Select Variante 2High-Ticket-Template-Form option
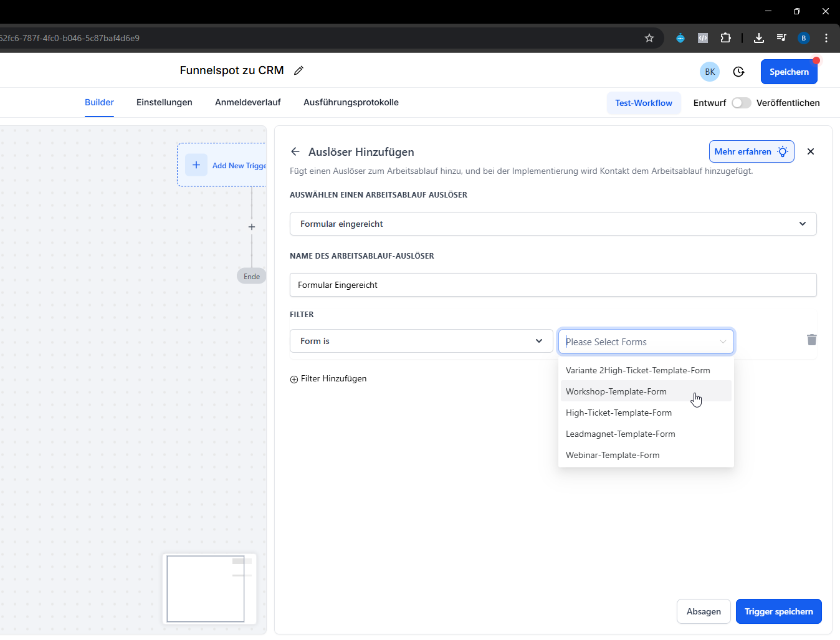This screenshot has height=640, width=840. (x=646, y=370)
